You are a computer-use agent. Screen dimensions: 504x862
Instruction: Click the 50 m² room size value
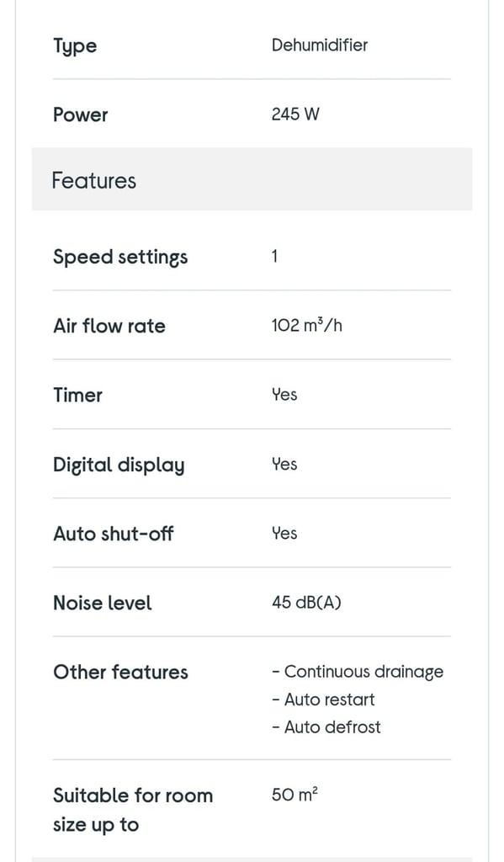click(x=294, y=795)
